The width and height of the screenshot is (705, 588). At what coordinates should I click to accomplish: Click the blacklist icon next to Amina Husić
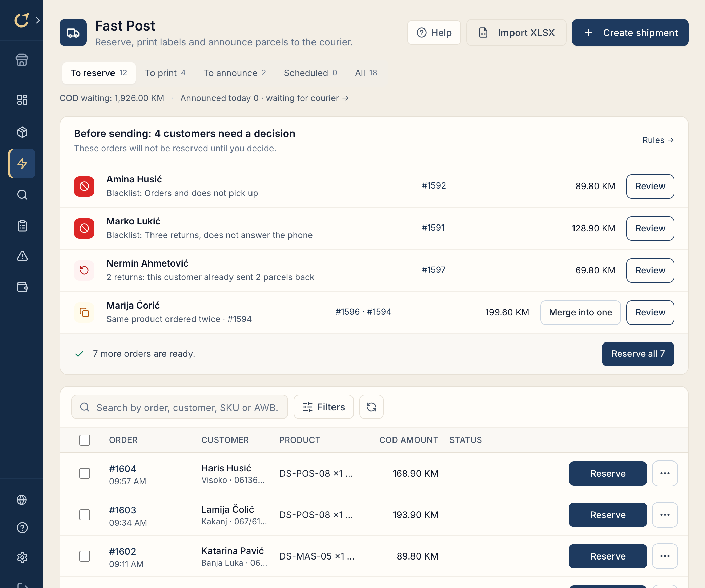(x=84, y=186)
